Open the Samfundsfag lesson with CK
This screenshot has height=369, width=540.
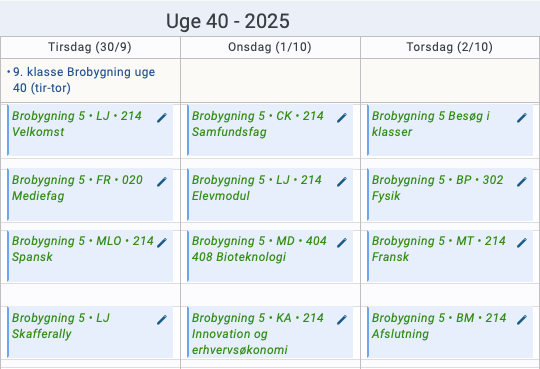(270, 130)
